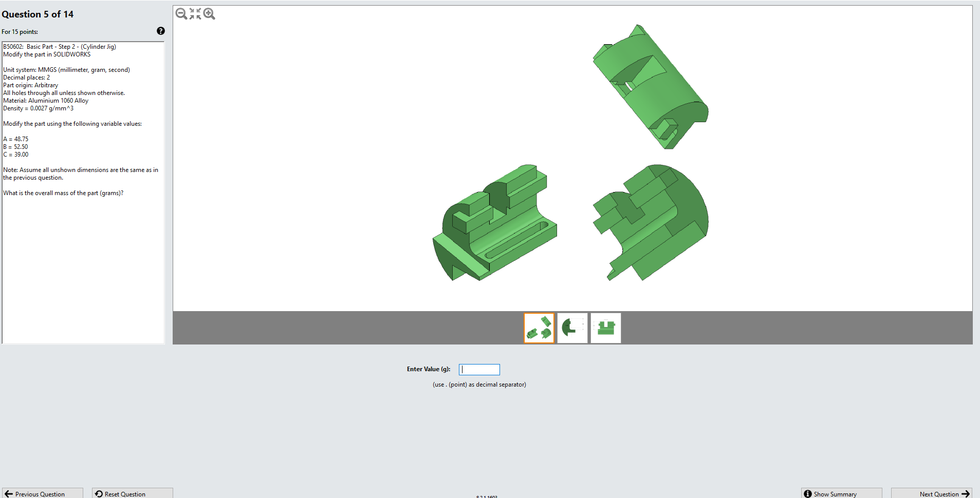
Task: Open the curved profile drawing view thumbnail
Action: coord(571,328)
